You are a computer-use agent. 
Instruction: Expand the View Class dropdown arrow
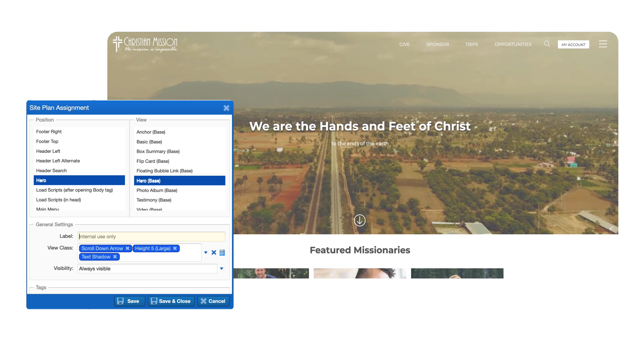[x=206, y=252]
